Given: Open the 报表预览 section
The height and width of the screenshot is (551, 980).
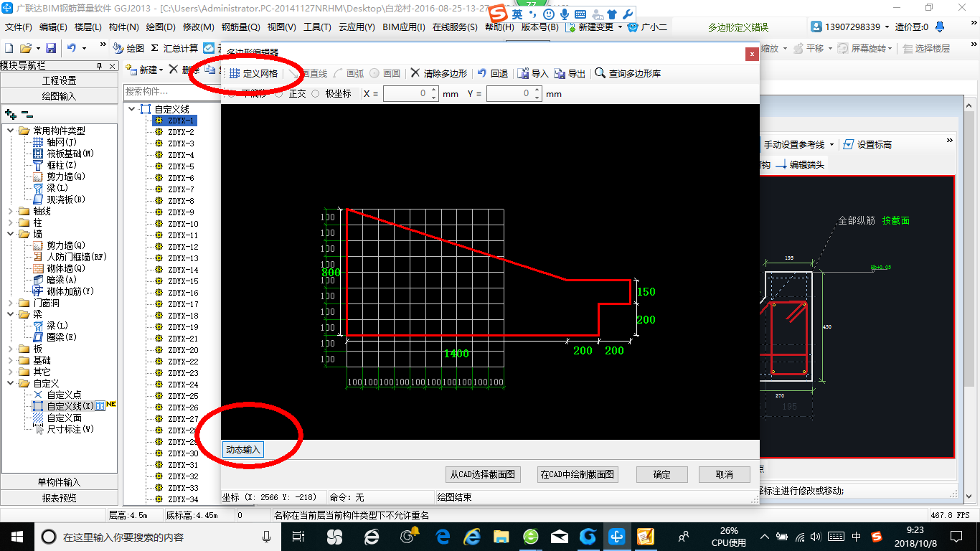Looking at the screenshot, I should click(59, 498).
